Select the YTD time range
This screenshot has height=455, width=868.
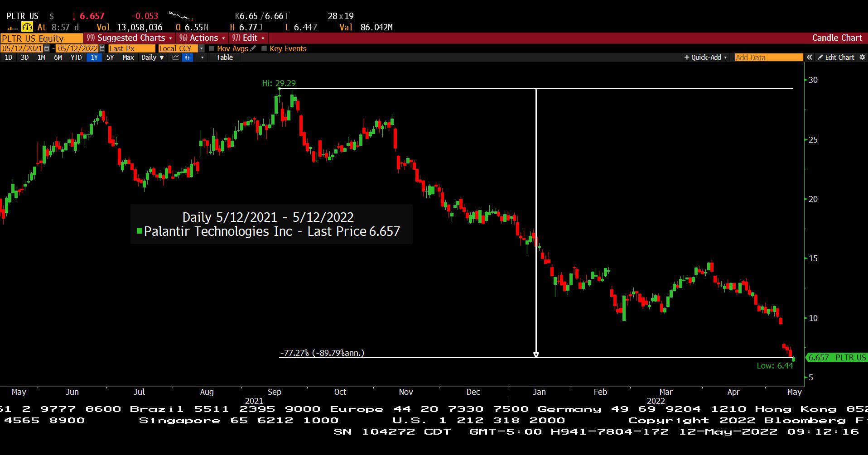76,57
